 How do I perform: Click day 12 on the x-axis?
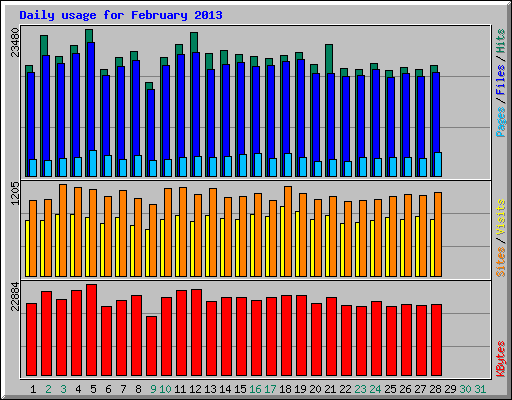tap(195, 389)
